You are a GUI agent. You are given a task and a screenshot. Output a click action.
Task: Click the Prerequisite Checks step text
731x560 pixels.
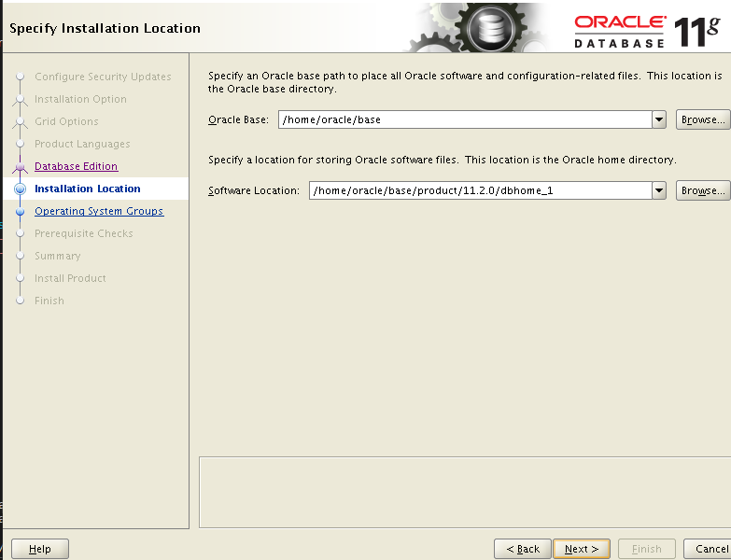[x=83, y=233]
